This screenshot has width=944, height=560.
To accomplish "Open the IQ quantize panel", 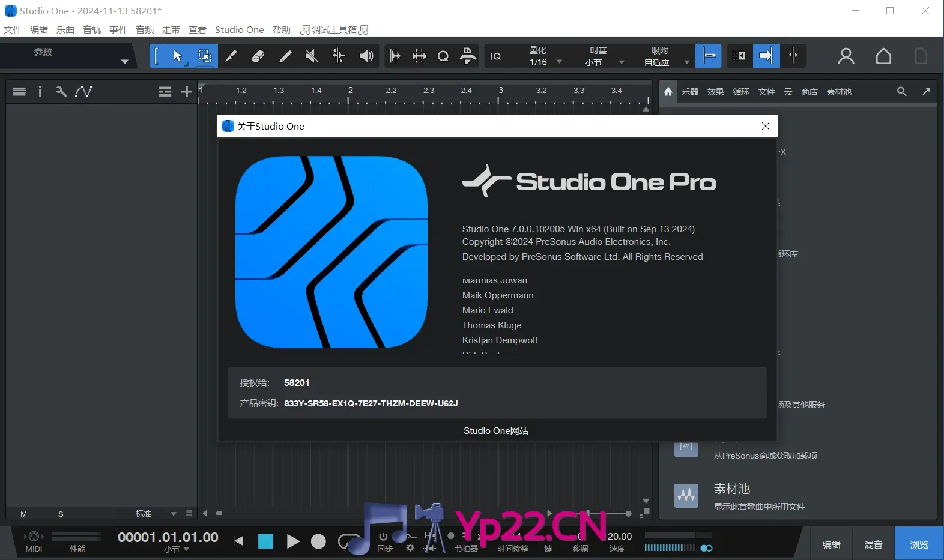I will point(495,56).
